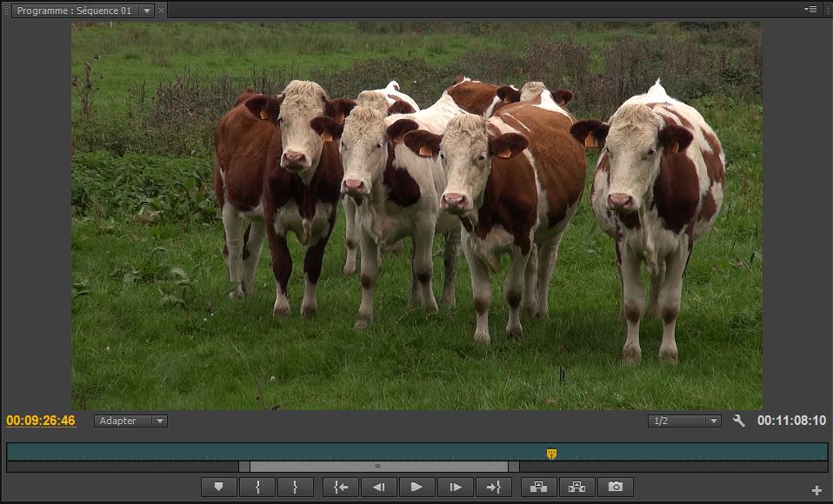Step back one frame

[379, 487]
